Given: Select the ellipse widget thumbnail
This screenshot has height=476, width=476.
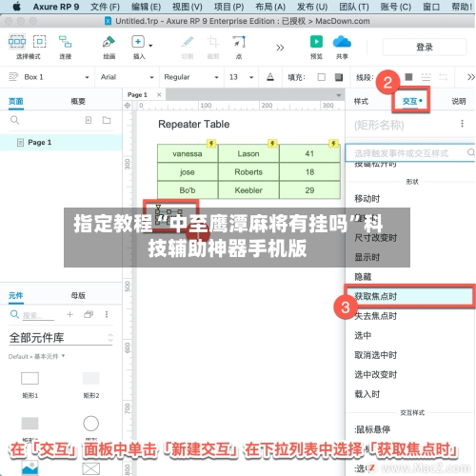Looking at the screenshot, I should click(91, 424).
